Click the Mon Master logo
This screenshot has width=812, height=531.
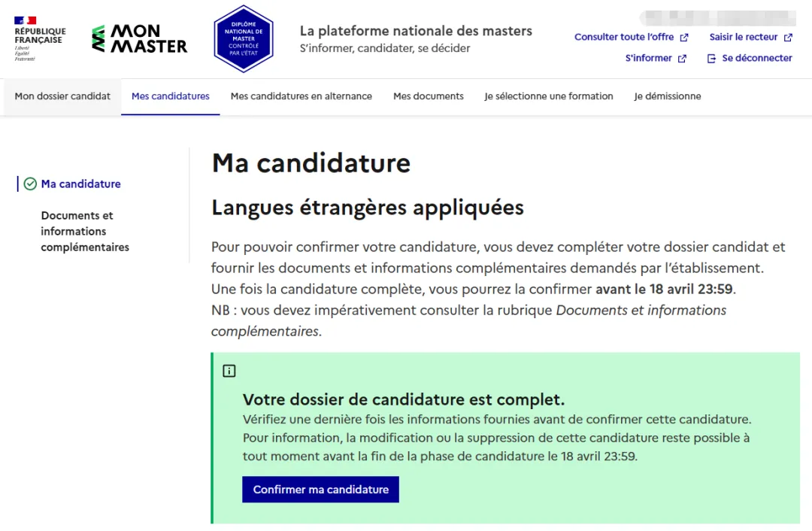point(140,38)
